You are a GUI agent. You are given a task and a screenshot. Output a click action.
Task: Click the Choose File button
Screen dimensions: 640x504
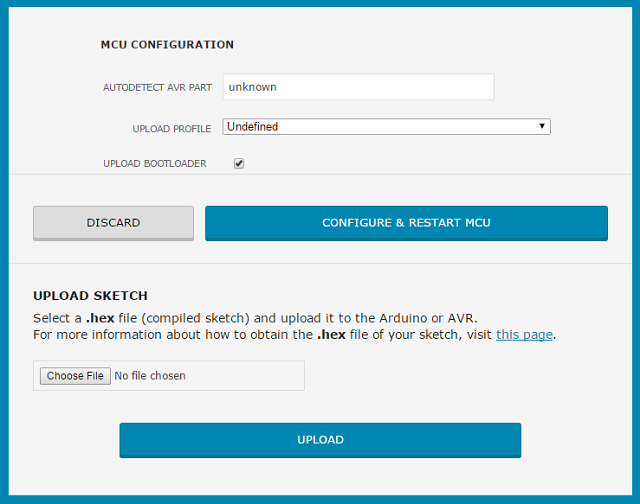(75, 375)
